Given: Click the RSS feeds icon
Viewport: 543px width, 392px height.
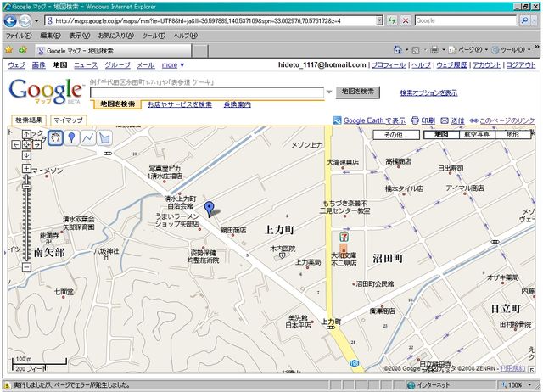Looking at the screenshot, I should coord(415,50).
